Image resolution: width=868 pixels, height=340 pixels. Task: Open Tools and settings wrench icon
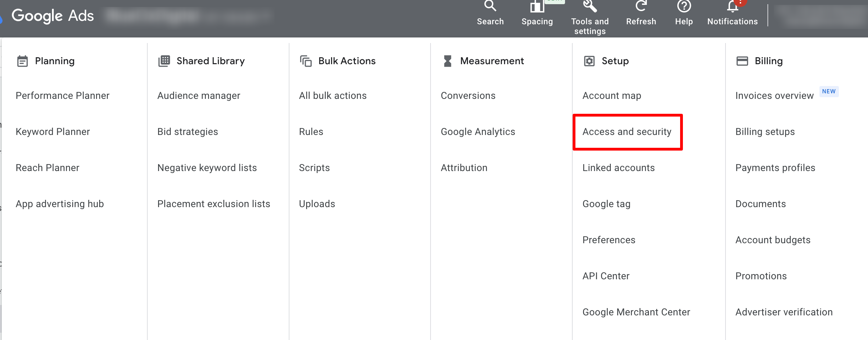[x=590, y=6]
